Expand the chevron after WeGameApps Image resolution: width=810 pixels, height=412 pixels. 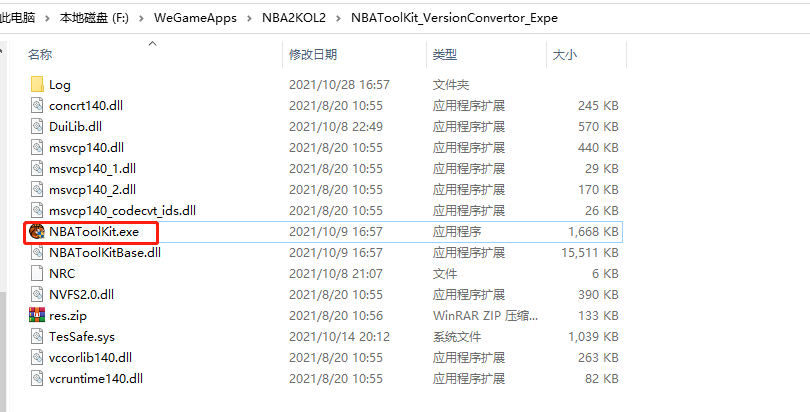[250, 18]
